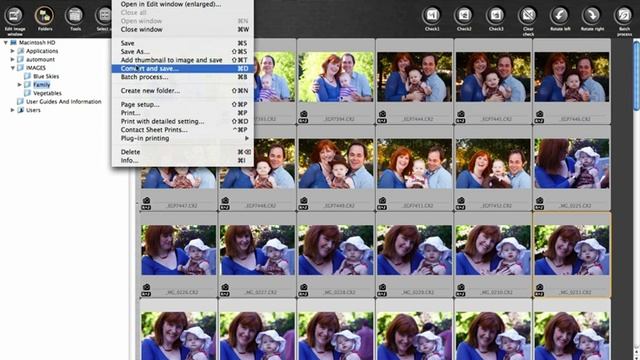Click the Vegetables folder icon

[x=27, y=93]
